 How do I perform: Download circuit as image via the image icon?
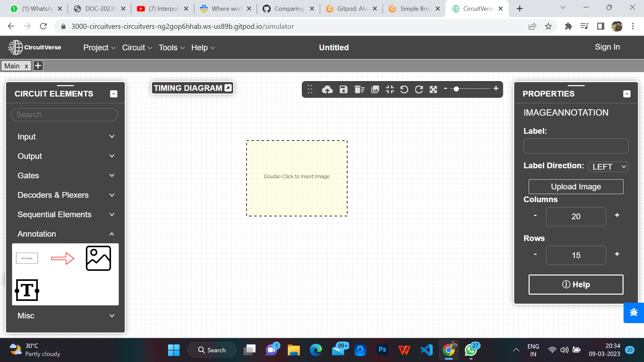[x=375, y=89]
